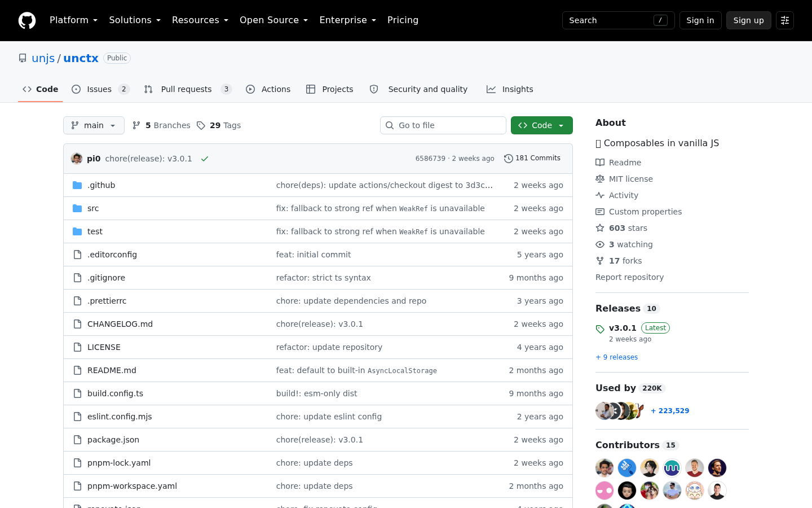Click the pulse icon beside Activity
The image size is (812, 508).
[600, 195]
